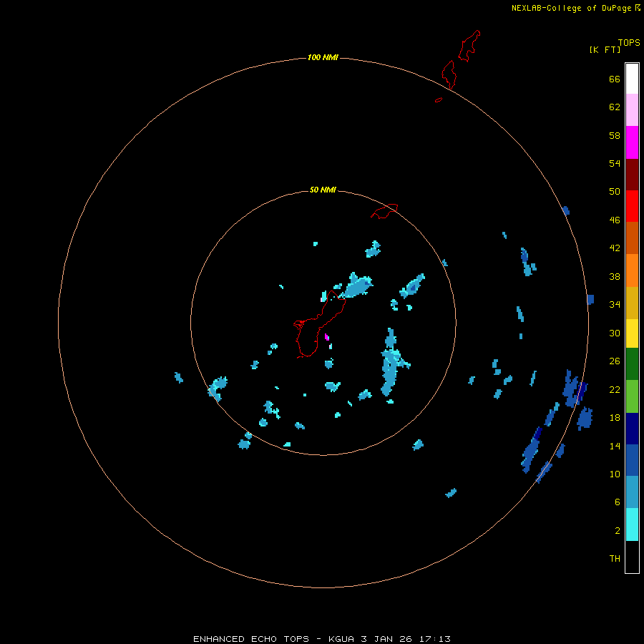Click the legend value 14

615,446
